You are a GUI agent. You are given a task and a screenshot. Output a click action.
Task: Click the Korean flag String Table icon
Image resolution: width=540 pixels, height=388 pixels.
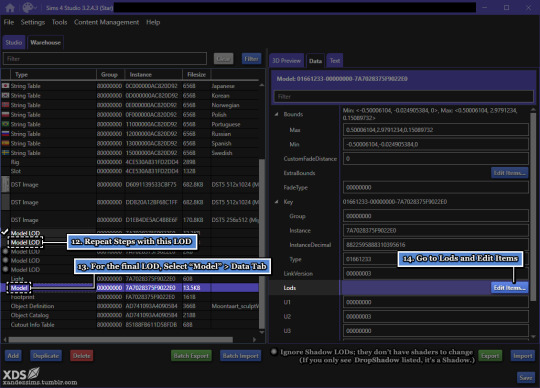click(6, 95)
